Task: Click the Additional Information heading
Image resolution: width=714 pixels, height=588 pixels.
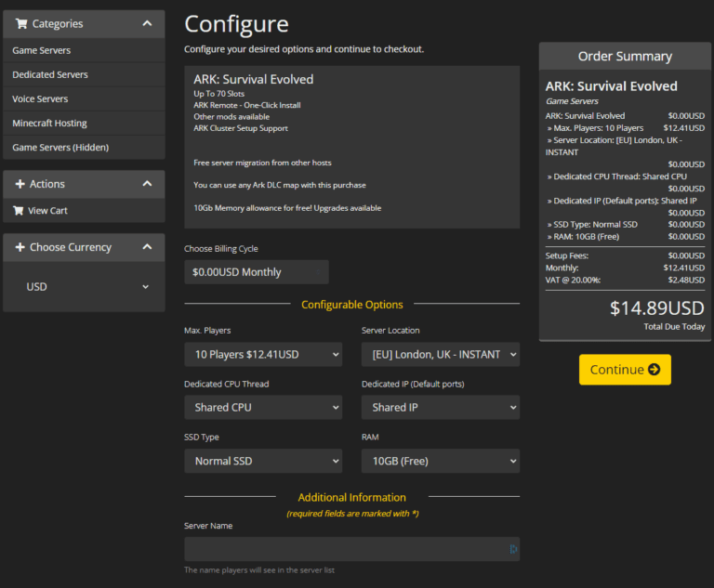Action: (352, 498)
